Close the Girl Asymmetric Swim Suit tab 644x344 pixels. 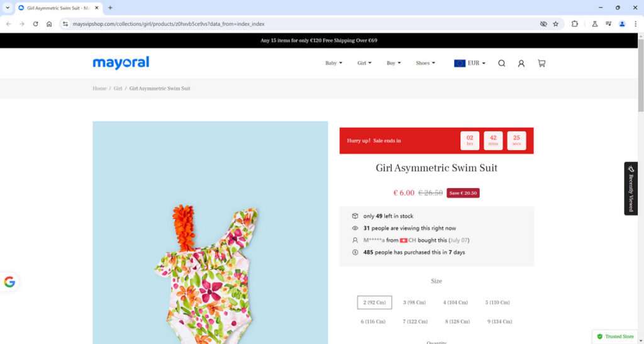click(x=97, y=8)
